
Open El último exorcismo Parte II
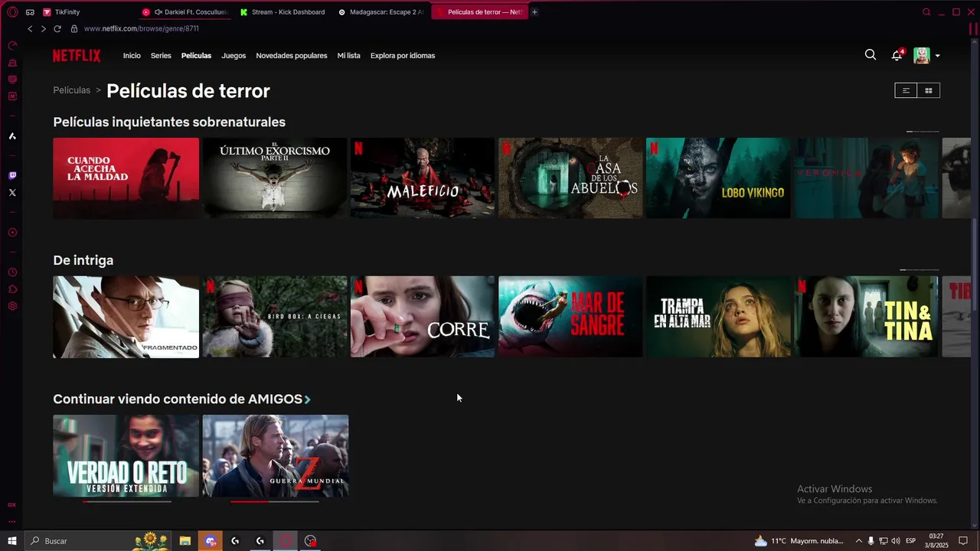click(274, 178)
